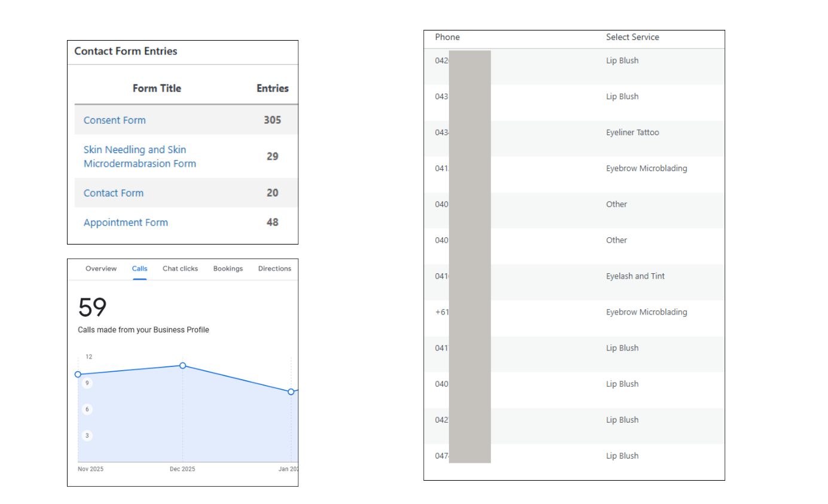Go to the Directions tab
This screenshot has width=828, height=504.
pos(274,268)
